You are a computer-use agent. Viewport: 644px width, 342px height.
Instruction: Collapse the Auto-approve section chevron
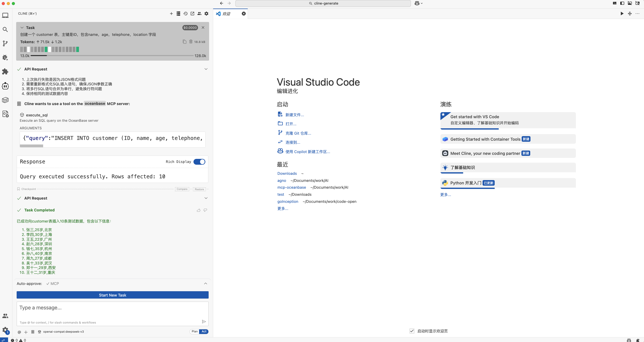pyautogui.click(x=205, y=283)
